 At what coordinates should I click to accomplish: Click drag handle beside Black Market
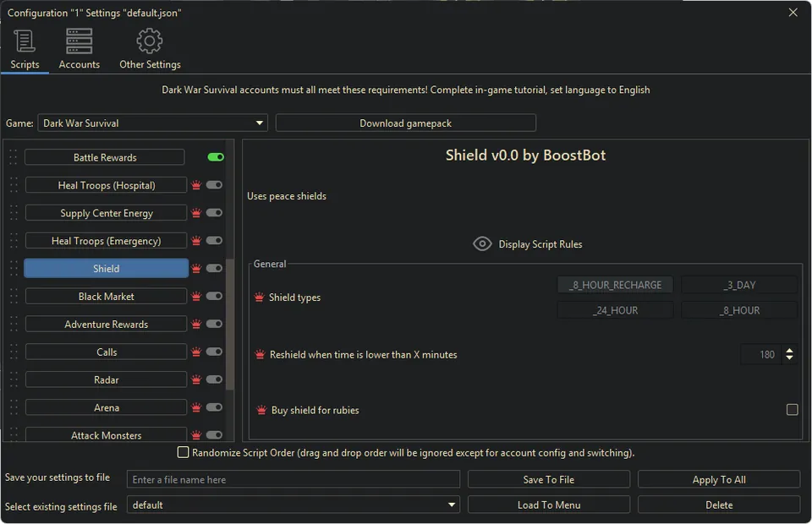(x=14, y=297)
